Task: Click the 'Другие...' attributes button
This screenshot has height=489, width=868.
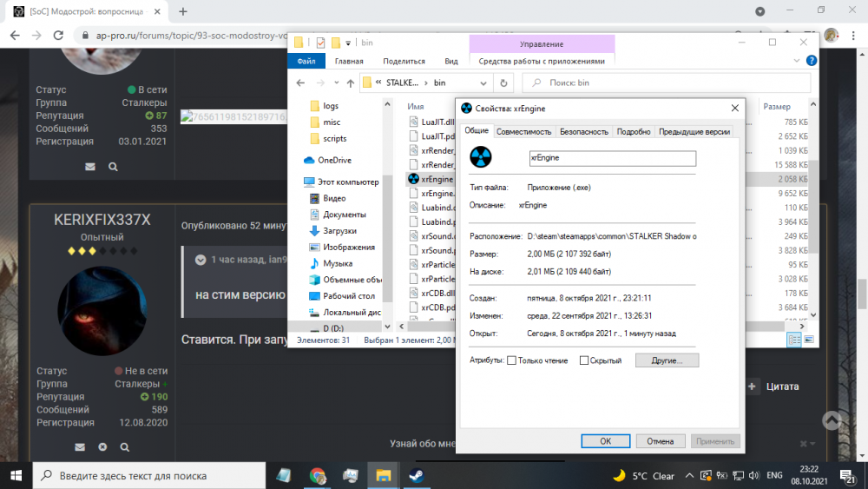Action: [667, 360]
